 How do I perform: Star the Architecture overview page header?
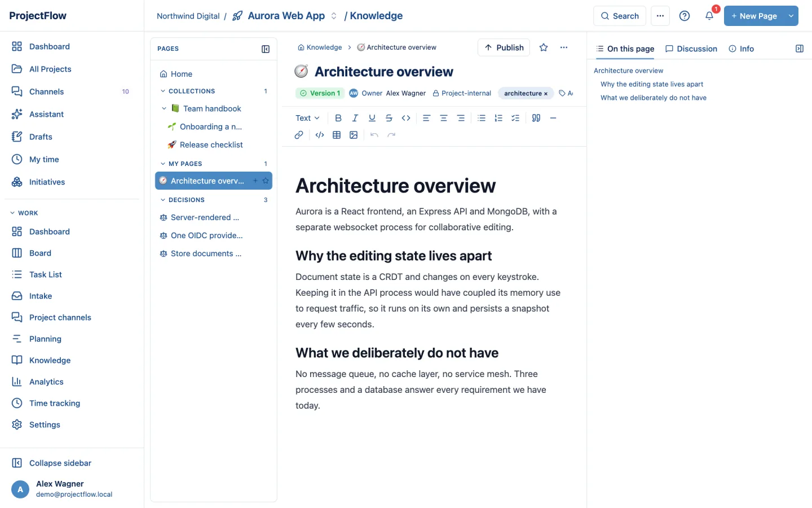point(544,47)
